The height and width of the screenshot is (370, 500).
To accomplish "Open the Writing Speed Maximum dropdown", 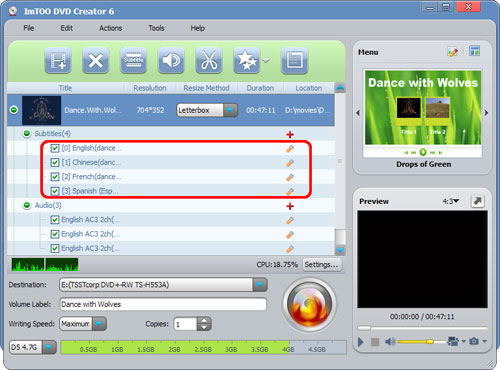I will click(x=99, y=324).
